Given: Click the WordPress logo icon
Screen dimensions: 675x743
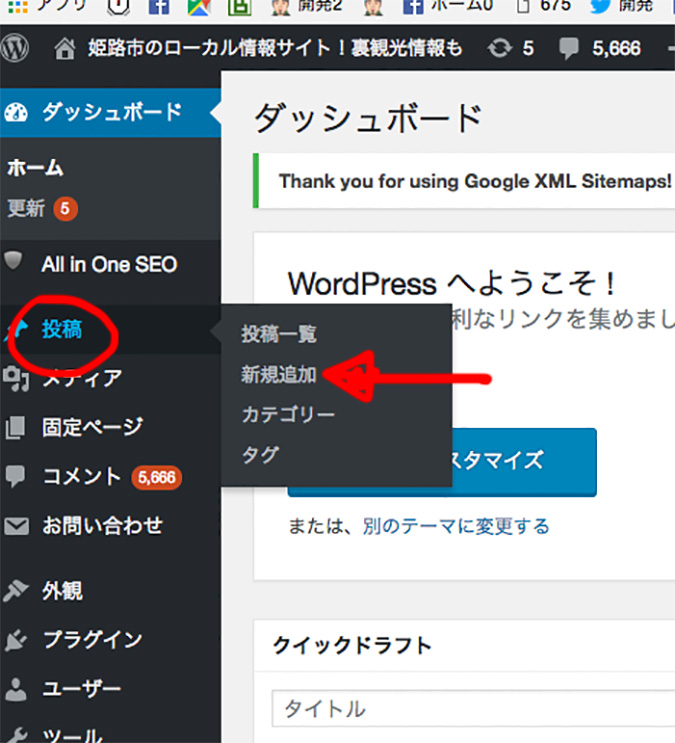Looking at the screenshot, I should pos(15,47).
